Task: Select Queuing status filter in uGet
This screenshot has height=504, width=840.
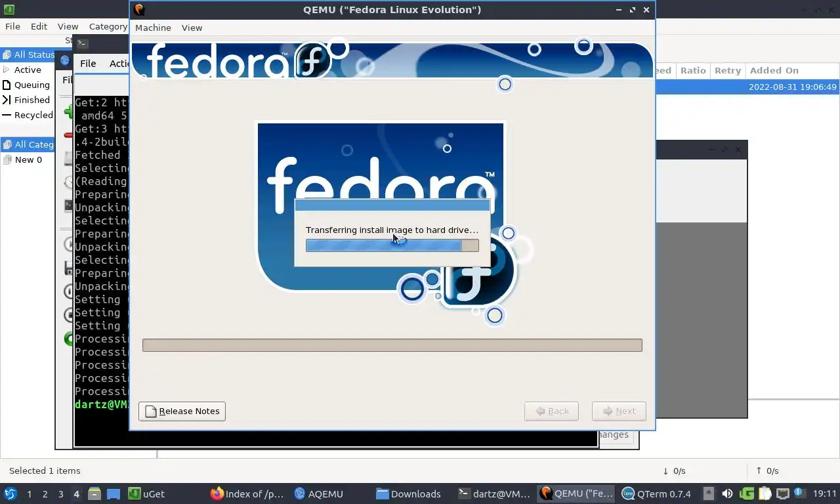Action: coord(27,85)
